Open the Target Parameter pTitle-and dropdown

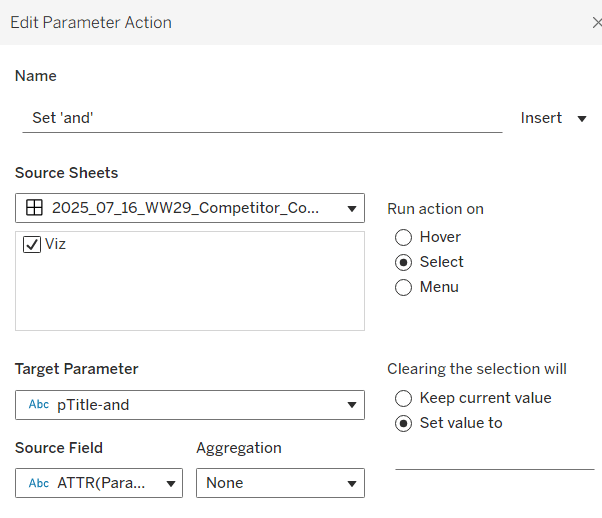coord(351,405)
